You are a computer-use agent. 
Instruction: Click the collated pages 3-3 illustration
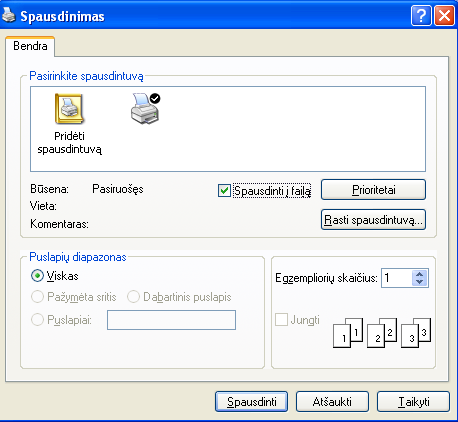click(416, 332)
